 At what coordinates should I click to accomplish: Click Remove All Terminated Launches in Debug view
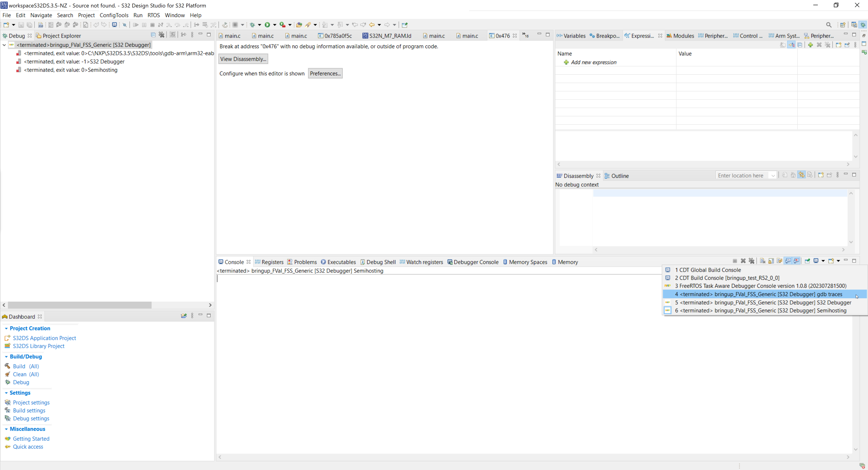pyautogui.click(x=162, y=35)
